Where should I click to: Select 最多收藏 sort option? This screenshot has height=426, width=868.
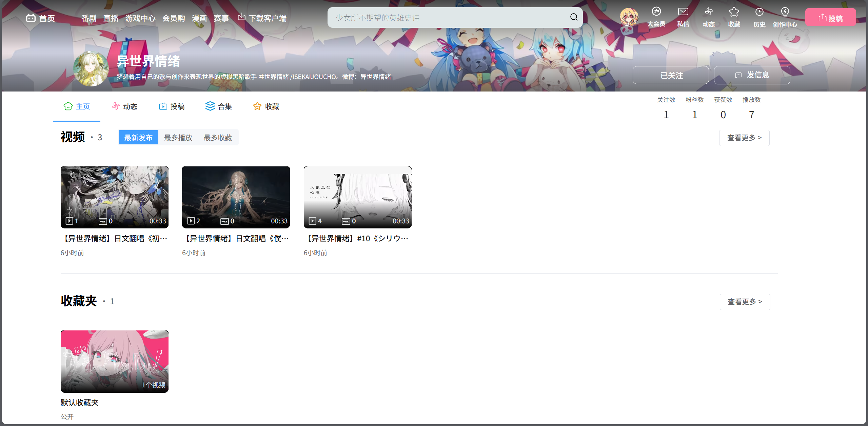pos(218,138)
